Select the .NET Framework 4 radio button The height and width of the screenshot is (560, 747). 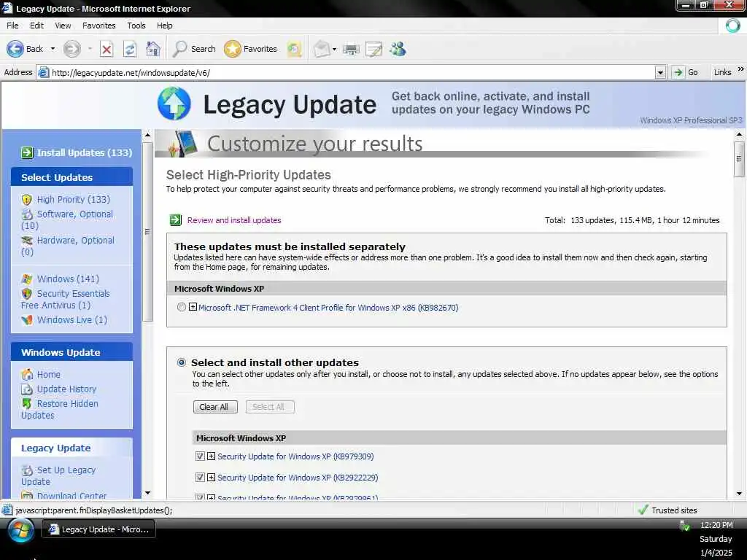181,307
